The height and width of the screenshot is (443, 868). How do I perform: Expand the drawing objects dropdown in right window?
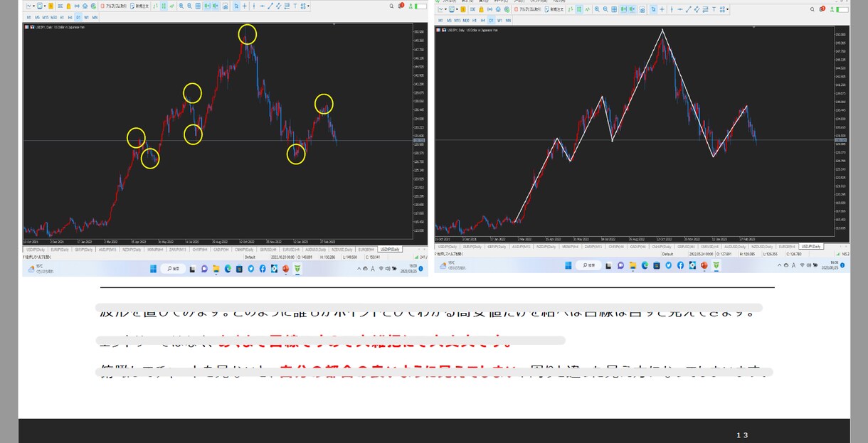[x=724, y=9]
